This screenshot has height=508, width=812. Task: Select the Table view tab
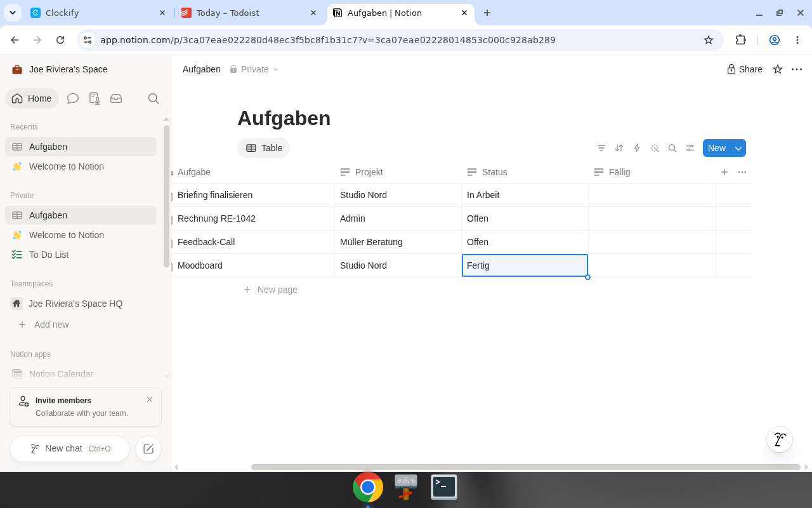point(264,148)
